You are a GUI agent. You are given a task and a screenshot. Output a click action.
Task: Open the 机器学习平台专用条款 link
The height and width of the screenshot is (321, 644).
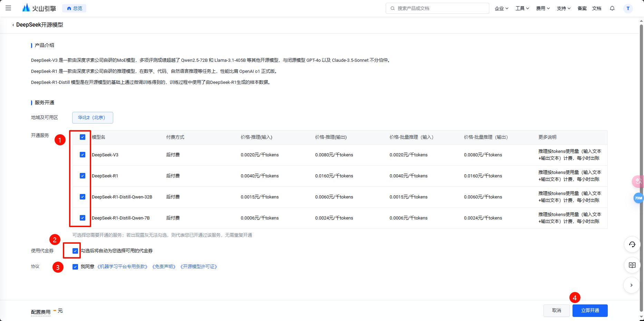tap(122, 266)
